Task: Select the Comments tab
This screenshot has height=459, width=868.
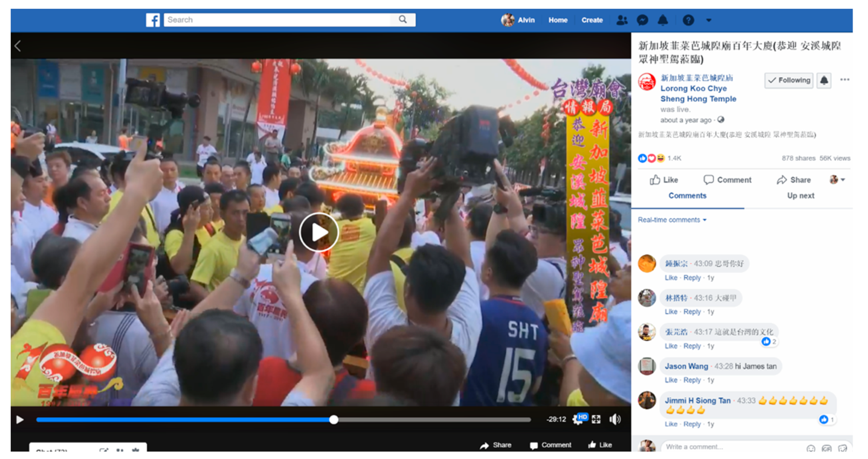Action: 687,196
